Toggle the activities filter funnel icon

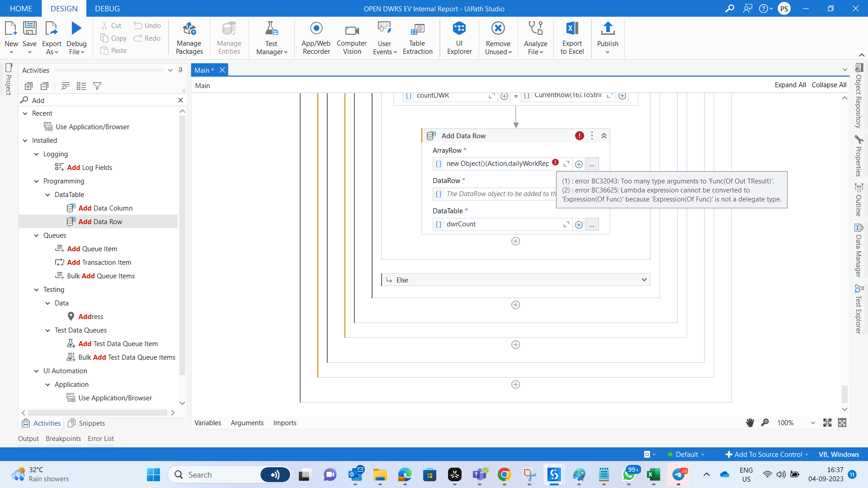click(97, 86)
